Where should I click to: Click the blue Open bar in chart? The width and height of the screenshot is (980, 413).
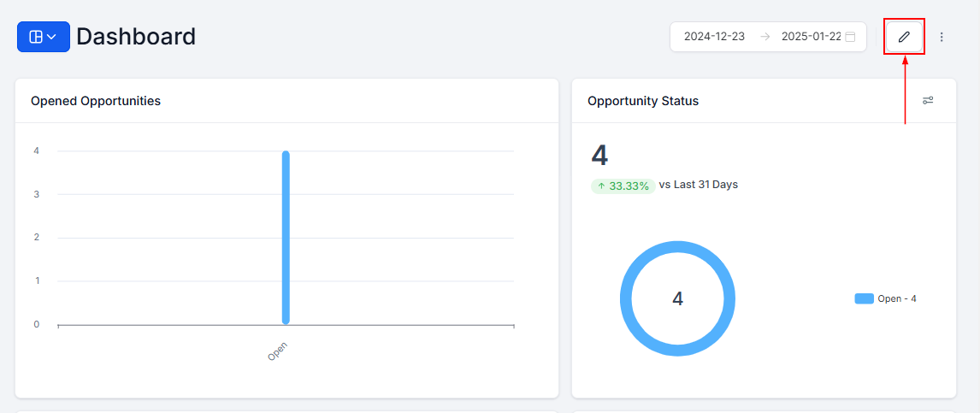point(286,238)
